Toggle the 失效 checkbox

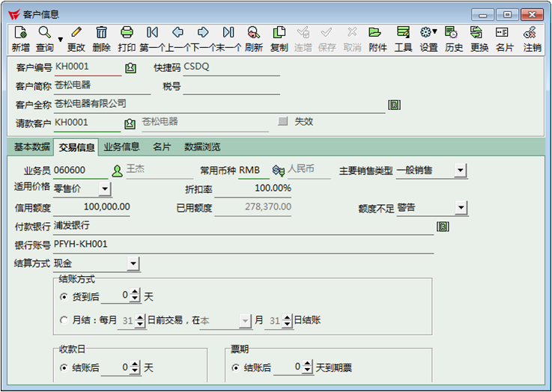coord(282,121)
